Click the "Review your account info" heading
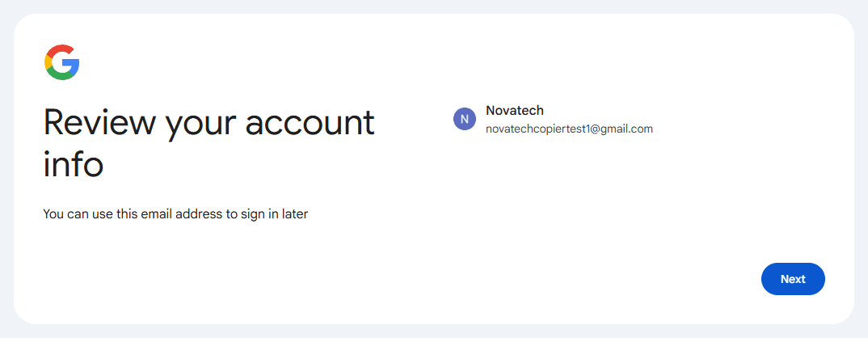This screenshot has width=868, height=338. (x=209, y=144)
